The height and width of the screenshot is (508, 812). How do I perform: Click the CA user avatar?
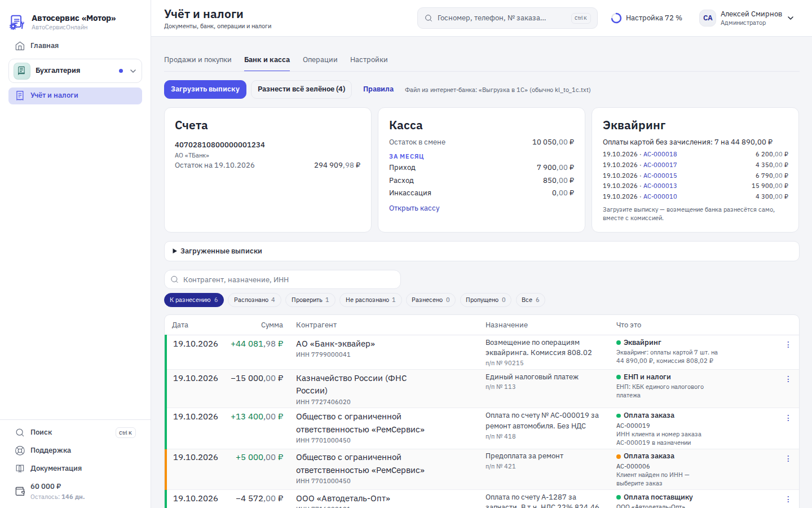click(x=708, y=18)
